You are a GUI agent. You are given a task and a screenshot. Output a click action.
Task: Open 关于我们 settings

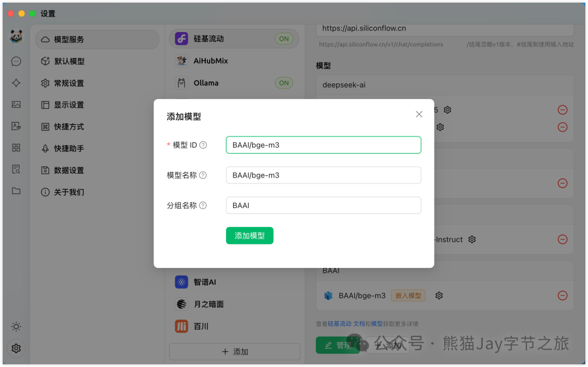click(x=97, y=192)
